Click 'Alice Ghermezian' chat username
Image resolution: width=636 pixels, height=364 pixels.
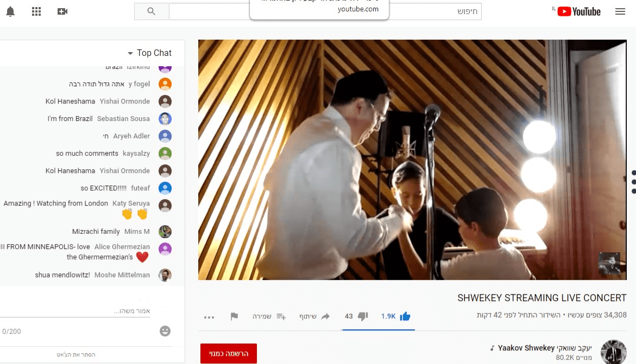pos(122,246)
